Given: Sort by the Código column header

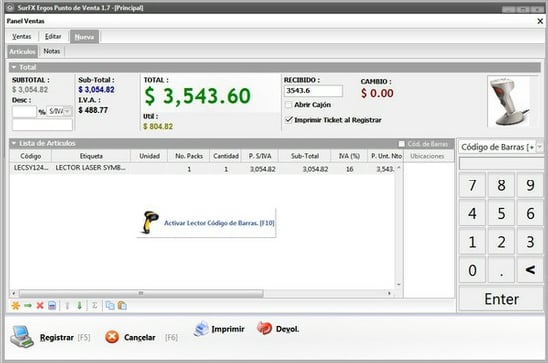Looking at the screenshot, I should coord(30,156).
